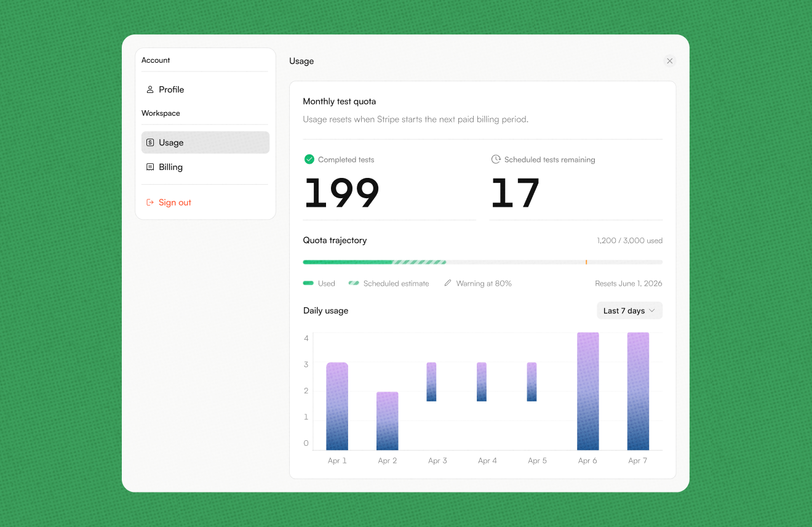Click the Scheduled tests clock icon
The image size is (812, 527).
[x=496, y=159]
